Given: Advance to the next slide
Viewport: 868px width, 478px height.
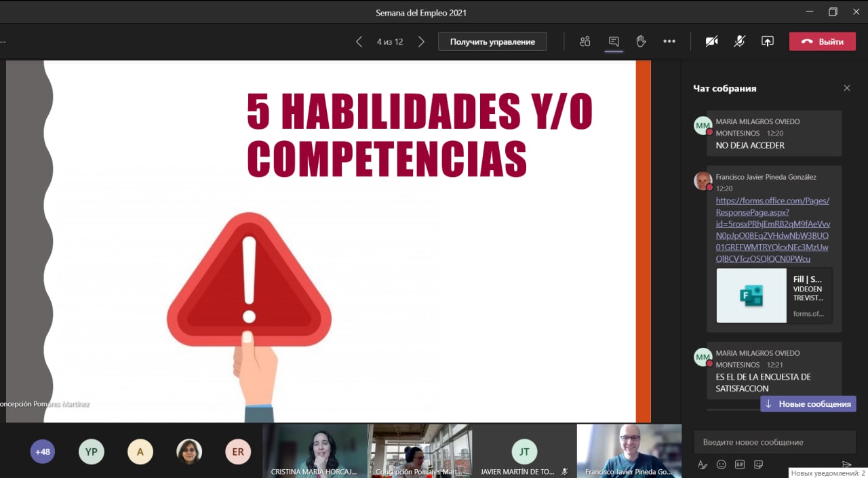Looking at the screenshot, I should [421, 41].
